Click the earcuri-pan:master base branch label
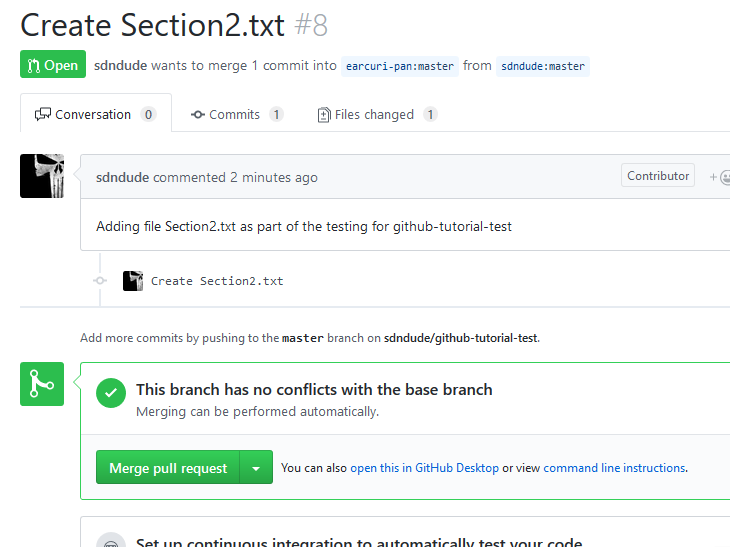Image resolution: width=730 pixels, height=547 pixels. coord(400,66)
